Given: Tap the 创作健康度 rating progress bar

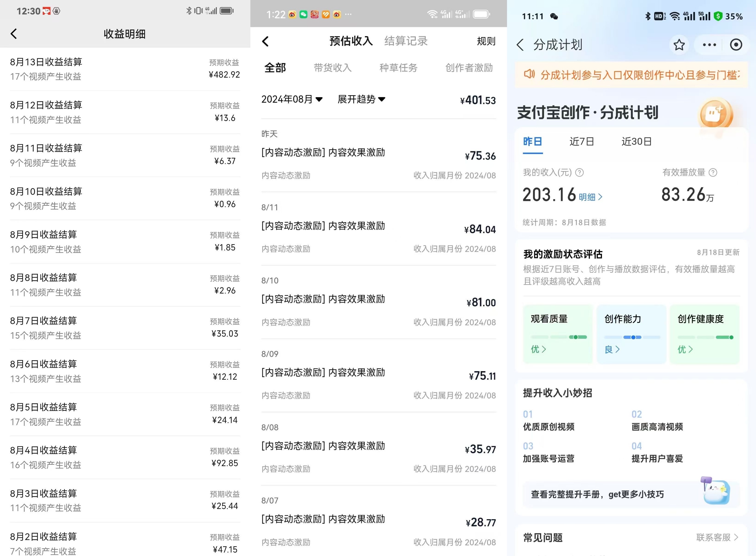Looking at the screenshot, I should [705, 337].
